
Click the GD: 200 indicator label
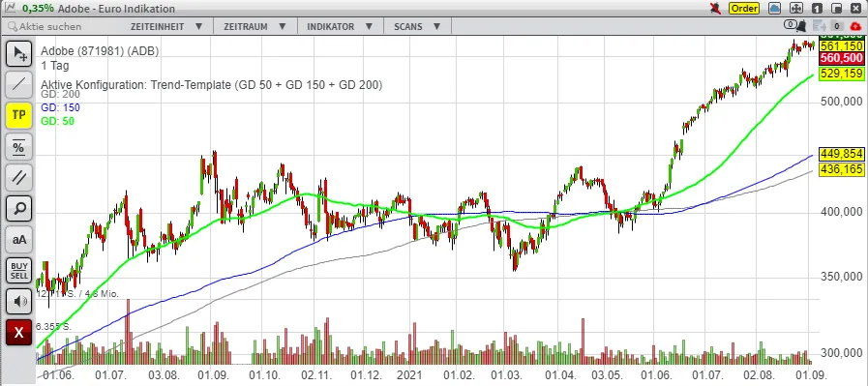tap(60, 94)
